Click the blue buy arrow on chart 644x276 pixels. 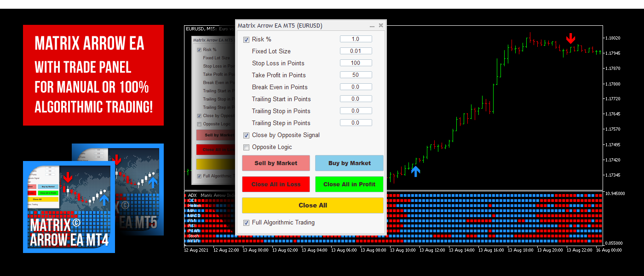pos(415,172)
